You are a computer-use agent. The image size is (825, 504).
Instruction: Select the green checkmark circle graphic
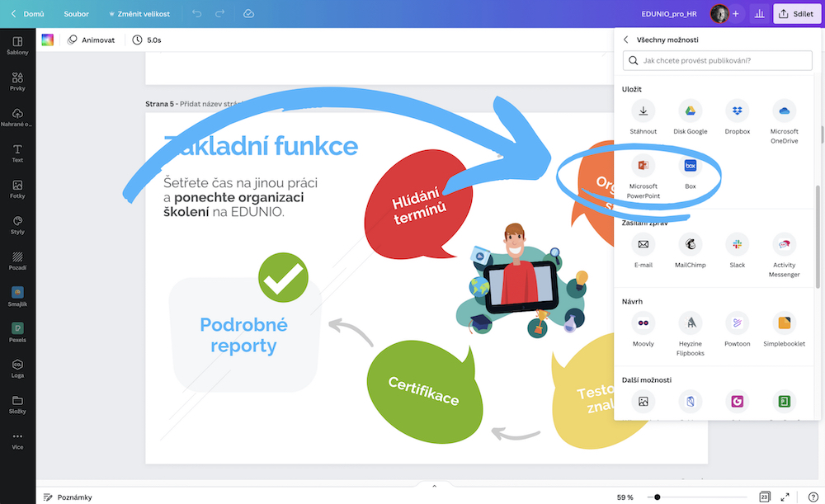pos(283,277)
